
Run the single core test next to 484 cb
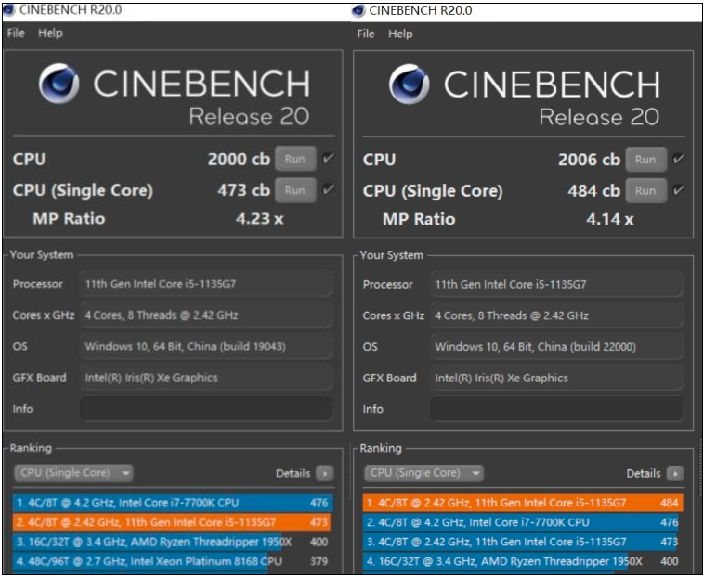645,190
